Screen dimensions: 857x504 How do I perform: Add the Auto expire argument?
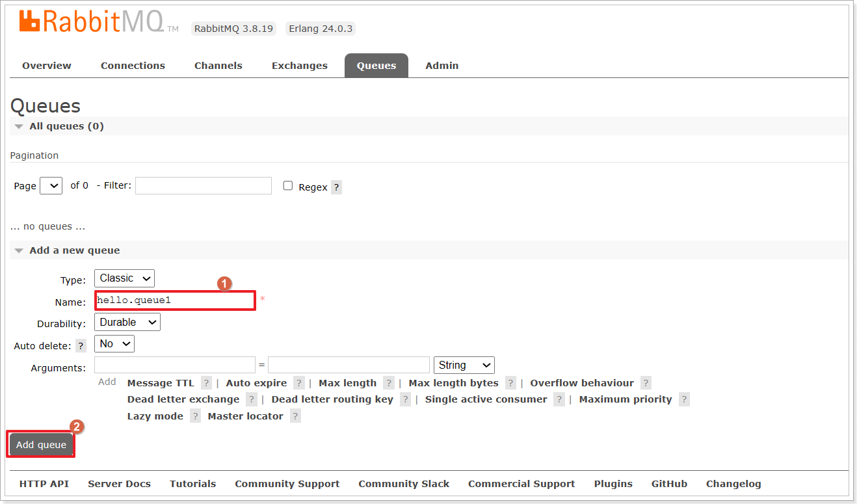(x=256, y=383)
